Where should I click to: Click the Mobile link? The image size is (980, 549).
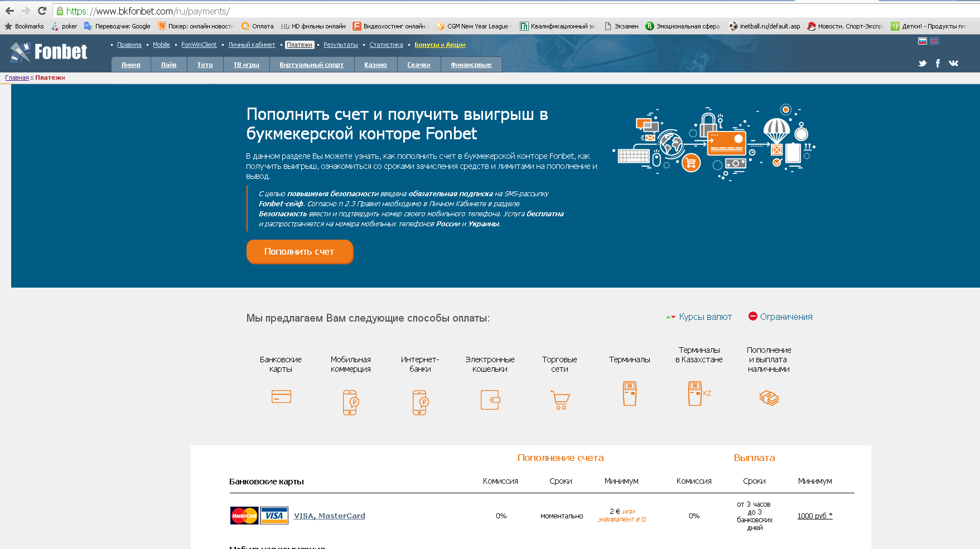(161, 45)
